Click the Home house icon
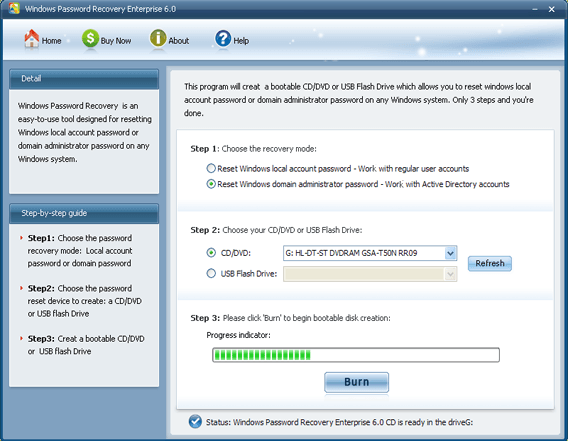 pyautogui.click(x=32, y=38)
